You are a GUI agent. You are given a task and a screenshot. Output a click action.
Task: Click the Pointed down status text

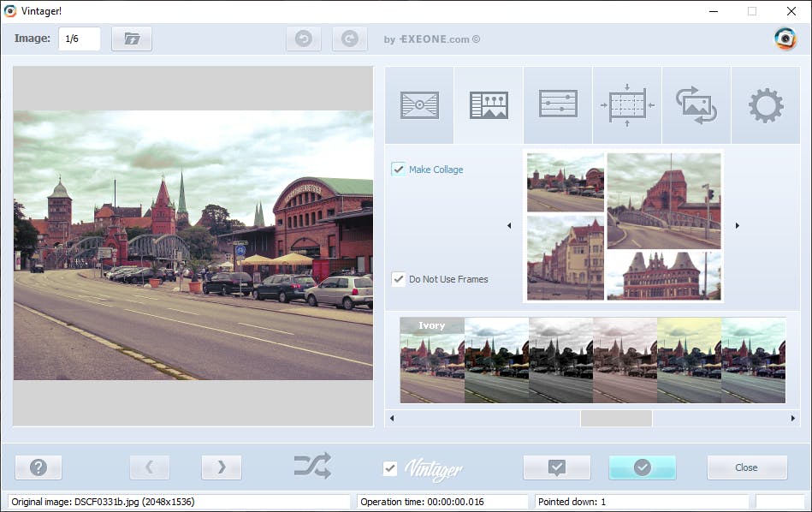click(572, 502)
